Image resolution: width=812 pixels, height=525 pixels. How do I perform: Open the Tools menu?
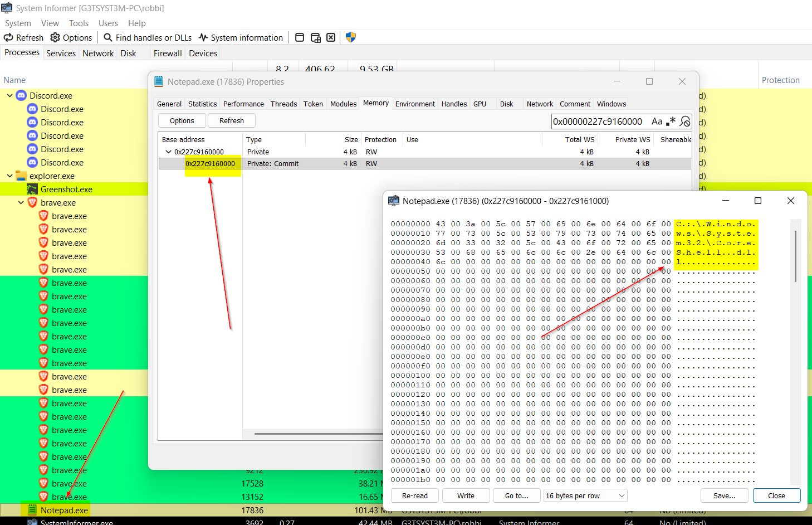[x=79, y=23]
